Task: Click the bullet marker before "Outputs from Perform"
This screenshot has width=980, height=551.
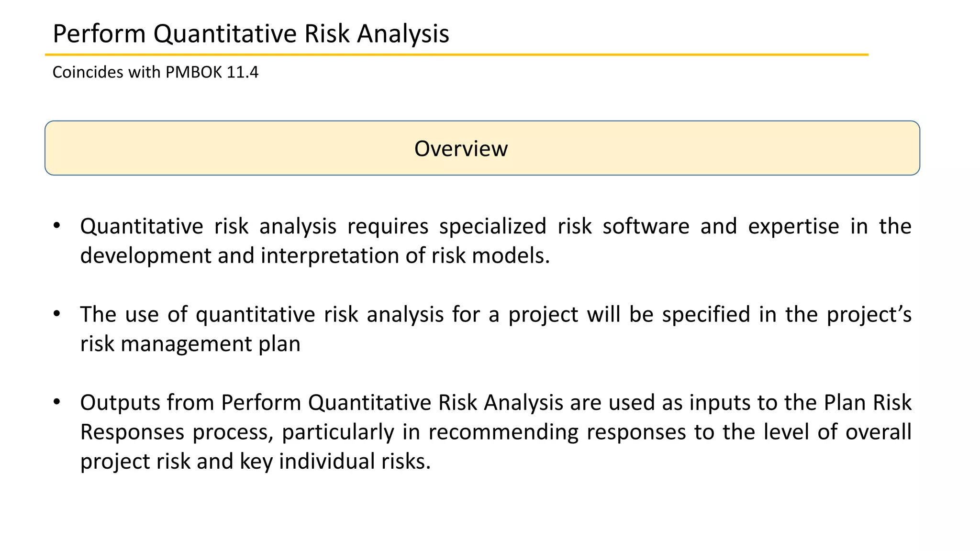Action: (x=57, y=402)
